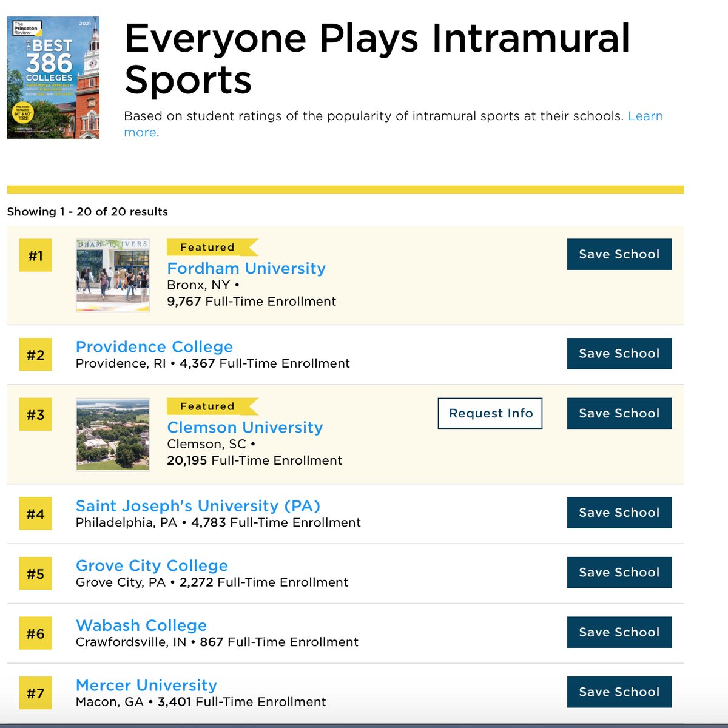
Task: Click the #4 rank badge
Action: click(x=36, y=514)
